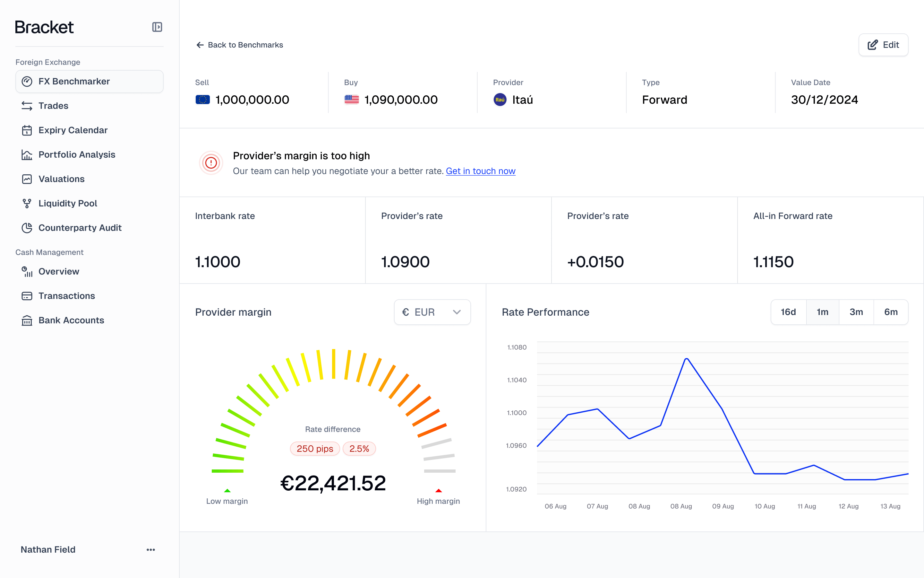This screenshot has width=924, height=578.
Task: Click the €22,421.52 margin amount
Action: pos(333,483)
